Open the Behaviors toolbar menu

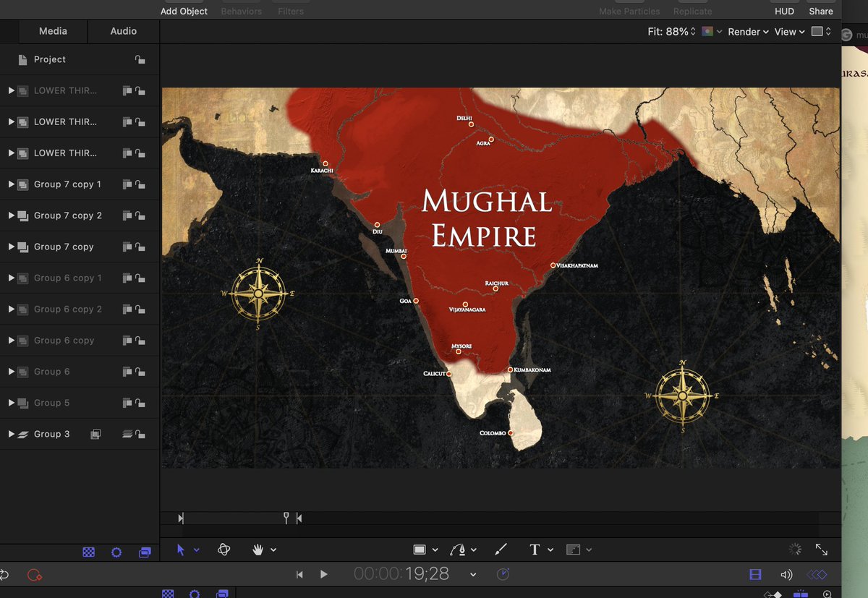click(241, 11)
